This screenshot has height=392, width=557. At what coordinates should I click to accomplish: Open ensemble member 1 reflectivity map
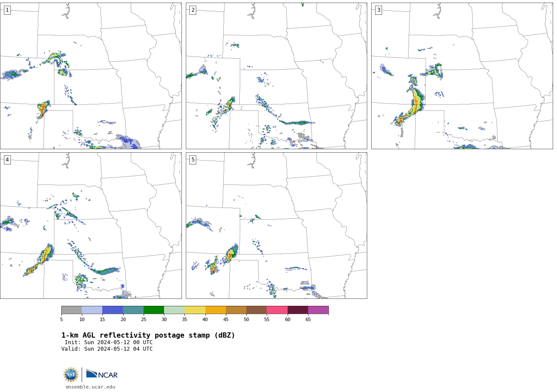pos(91,76)
